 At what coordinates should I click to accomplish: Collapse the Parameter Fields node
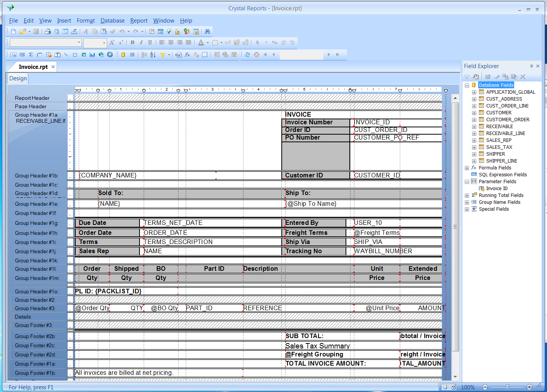[x=467, y=182]
